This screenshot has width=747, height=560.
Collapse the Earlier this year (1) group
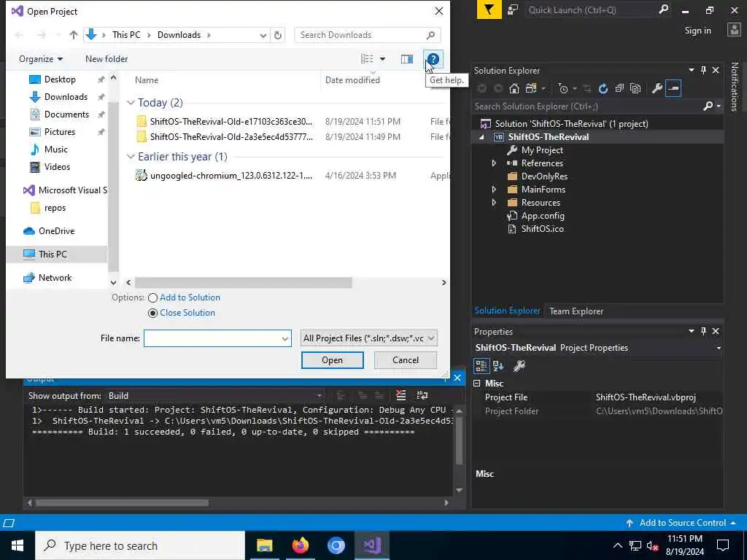(x=131, y=157)
